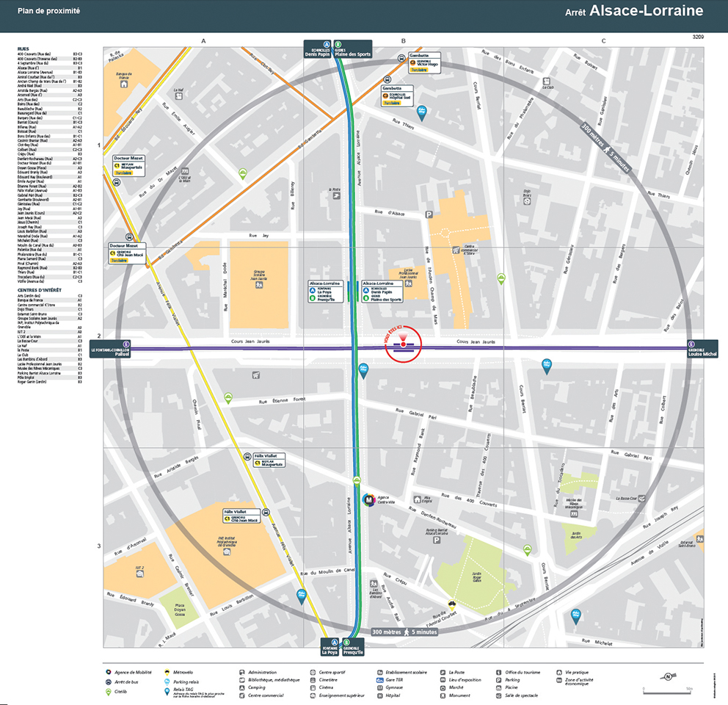Click the bus stop icon beside Gambetta Hôpital Sud
This screenshot has height=705, width=728.
pos(387,79)
